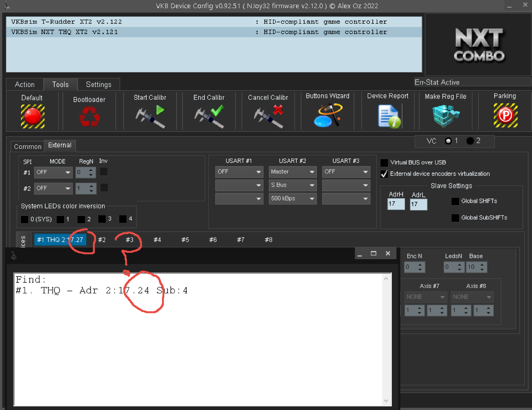This screenshot has height=410, width=532.
Task: Toggle LED color inversion checkbox 4
Action: point(123,219)
